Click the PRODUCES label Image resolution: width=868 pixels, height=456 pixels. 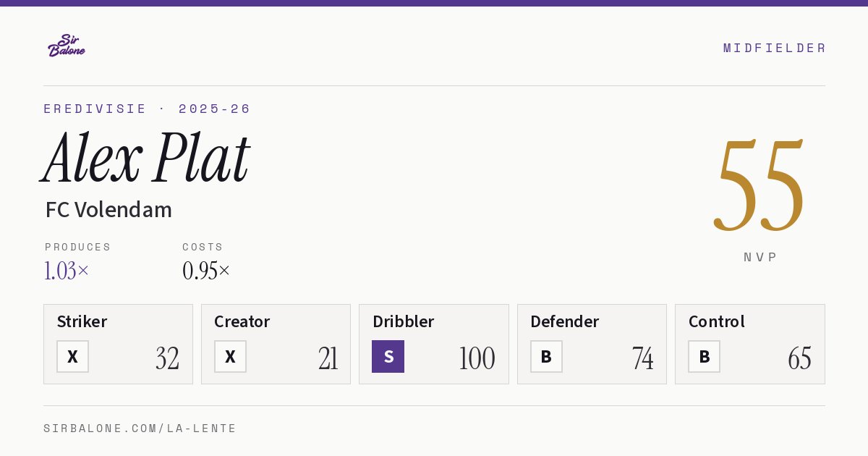coord(78,247)
